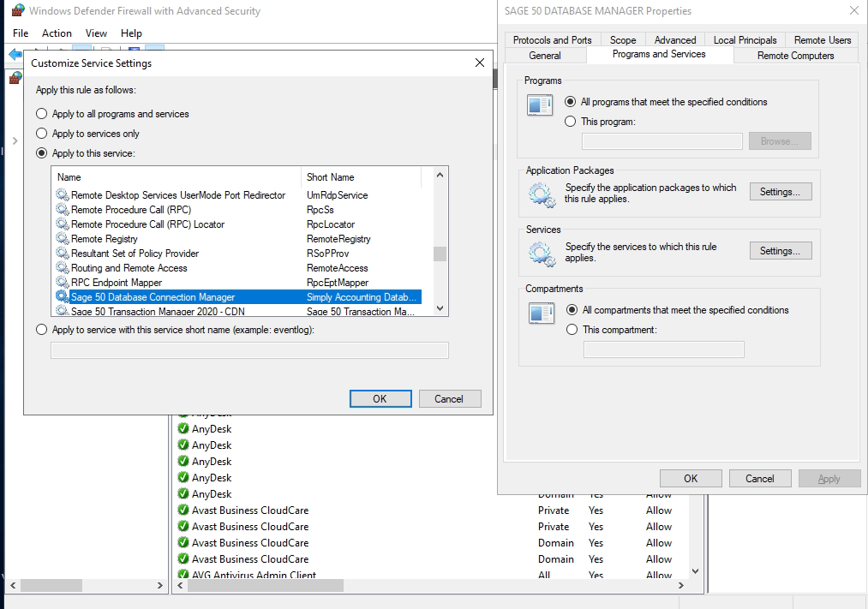Expand the left tree pane chevron
Screen dimensions: 868x609
tap(15, 141)
